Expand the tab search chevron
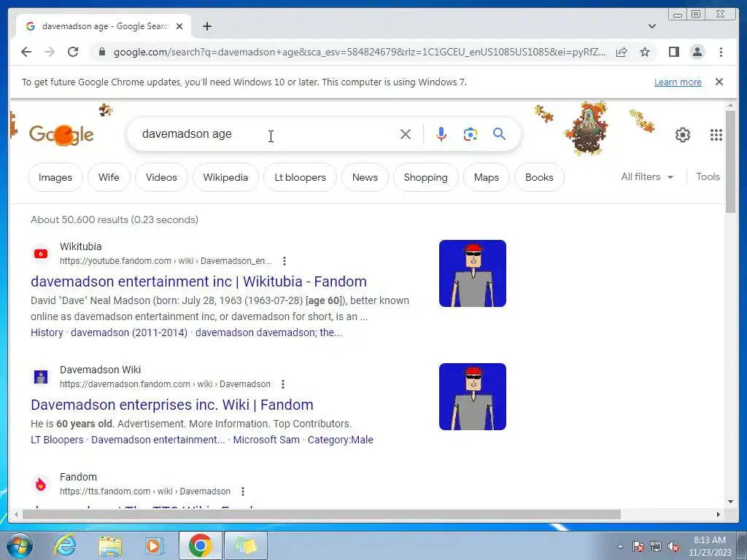This screenshot has height=560, width=747. (652, 26)
